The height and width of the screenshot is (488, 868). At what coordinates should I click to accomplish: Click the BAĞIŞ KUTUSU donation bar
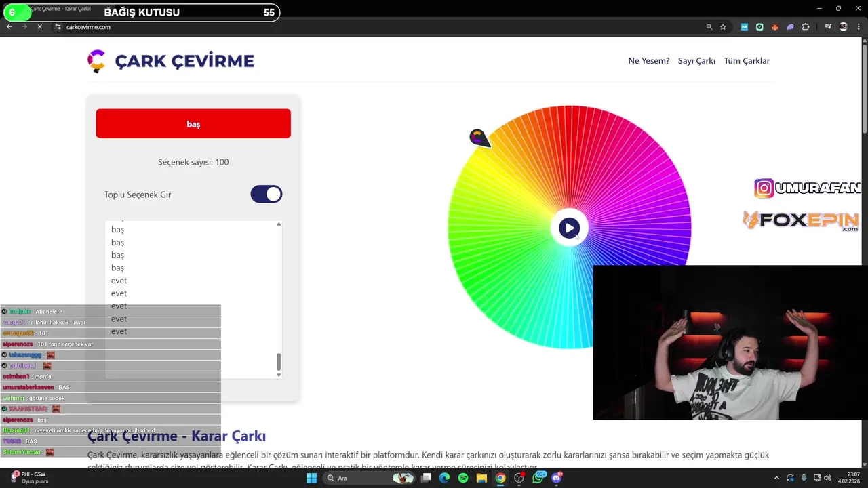(x=141, y=12)
